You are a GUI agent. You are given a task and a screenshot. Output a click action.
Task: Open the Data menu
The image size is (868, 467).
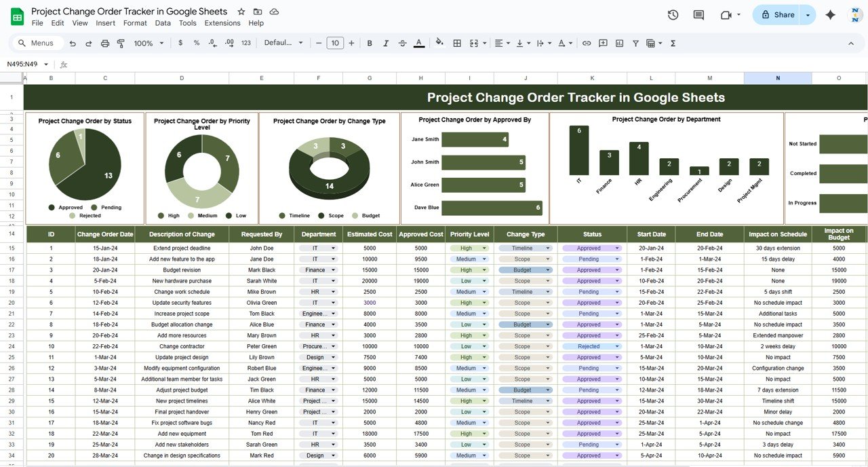(x=163, y=22)
